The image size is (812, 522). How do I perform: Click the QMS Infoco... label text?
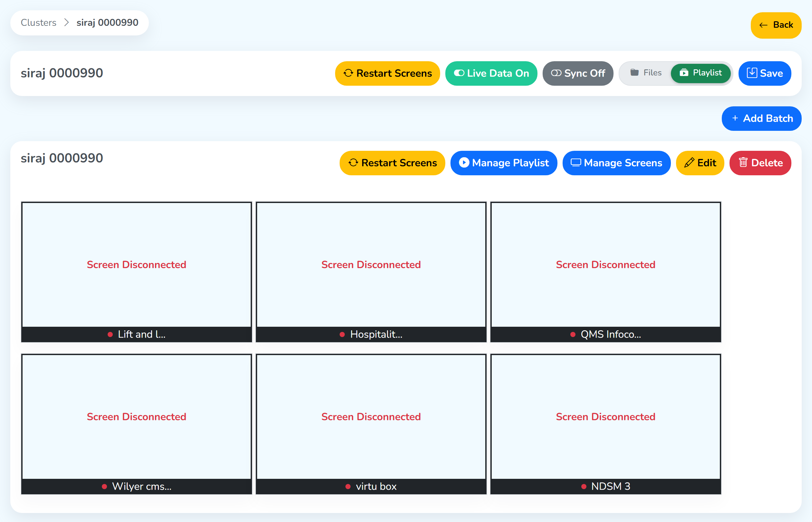click(611, 334)
